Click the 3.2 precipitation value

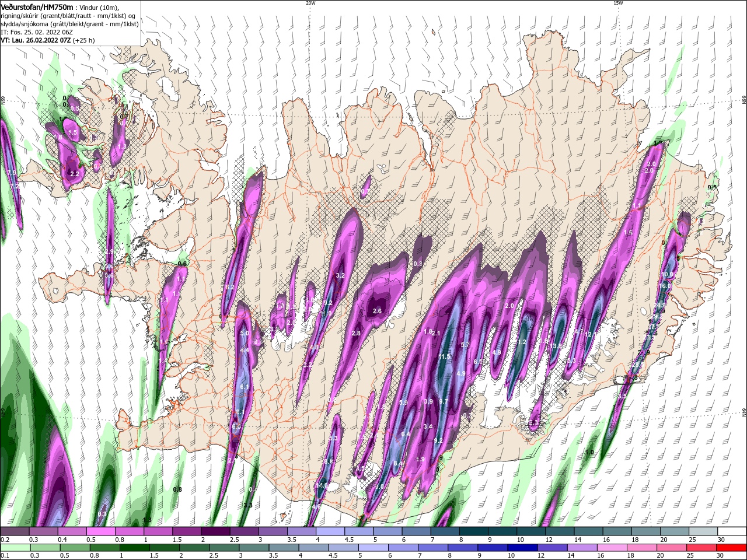(341, 275)
